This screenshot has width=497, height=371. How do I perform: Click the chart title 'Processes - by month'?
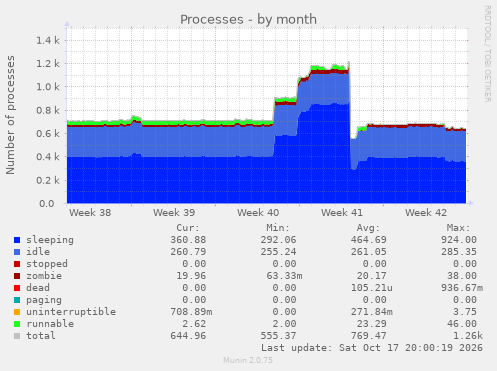(248, 20)
